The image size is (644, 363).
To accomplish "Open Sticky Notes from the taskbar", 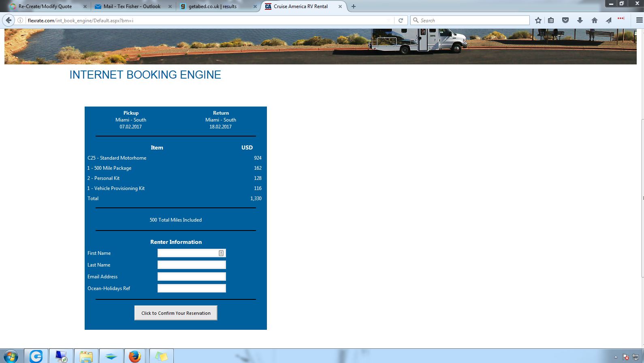I will (x=162, y=356).
